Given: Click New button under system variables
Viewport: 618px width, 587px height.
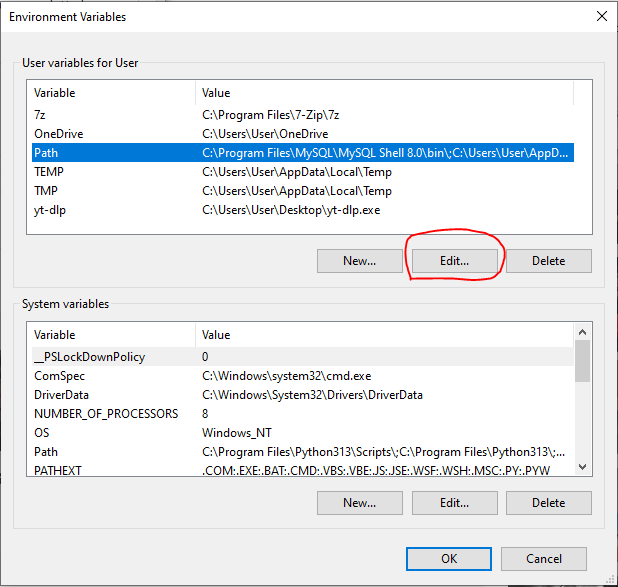Looking at the screenshot, I should coord(359,503).
